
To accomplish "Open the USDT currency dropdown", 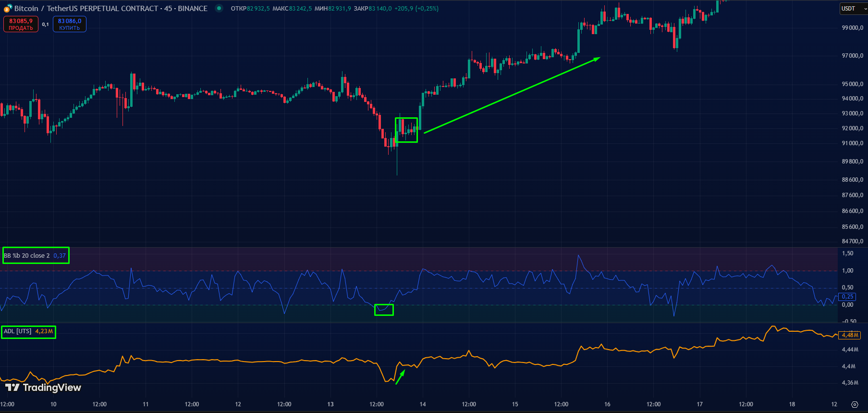I will coord(854,8).
